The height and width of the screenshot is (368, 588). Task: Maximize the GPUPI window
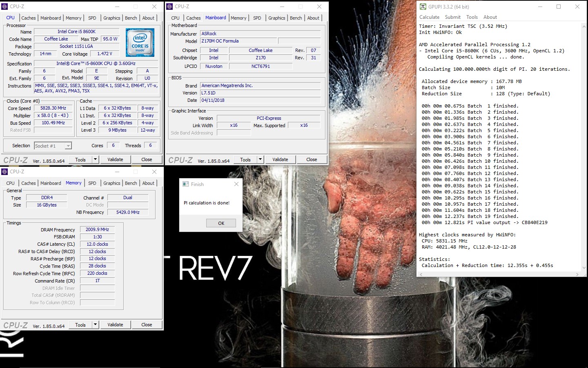click(559, 7)
